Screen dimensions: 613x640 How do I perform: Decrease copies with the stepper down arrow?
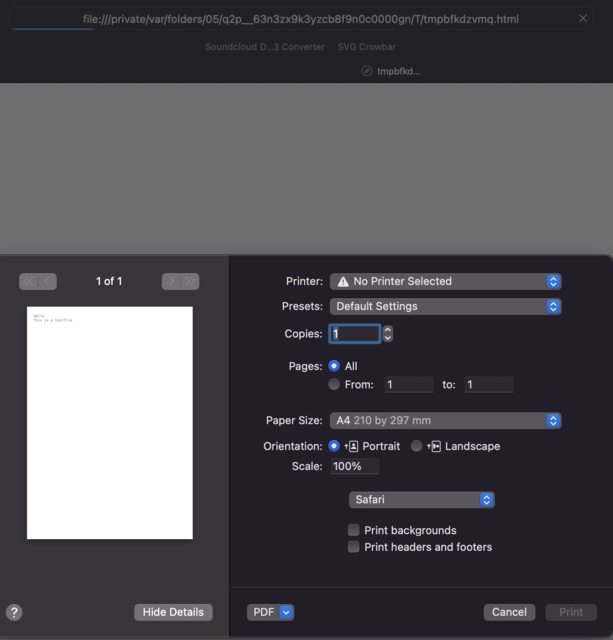(x=388, y=338)
